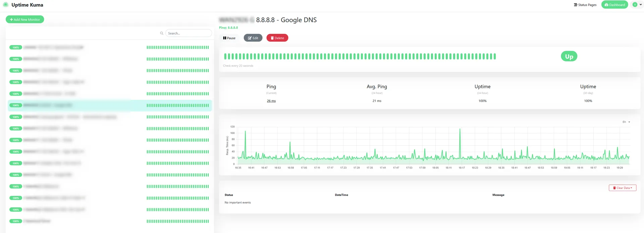
Task: Click the Message column header
Action: [x=498, y=195]
